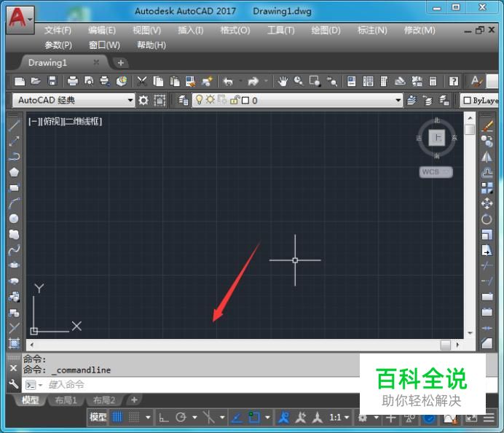Select the Arc tool
This screenshot has width=504, height=433.
click(14, 203)
